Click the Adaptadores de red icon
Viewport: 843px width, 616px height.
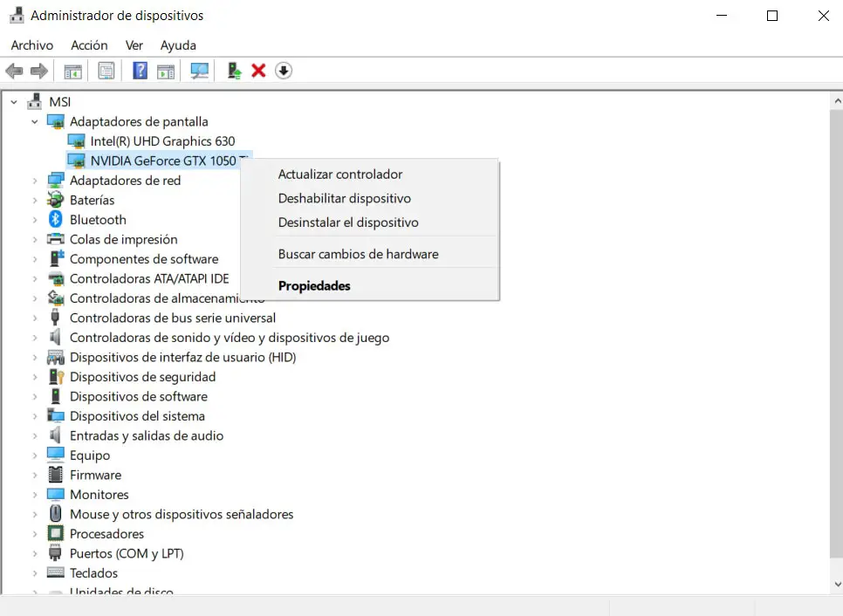55,180
